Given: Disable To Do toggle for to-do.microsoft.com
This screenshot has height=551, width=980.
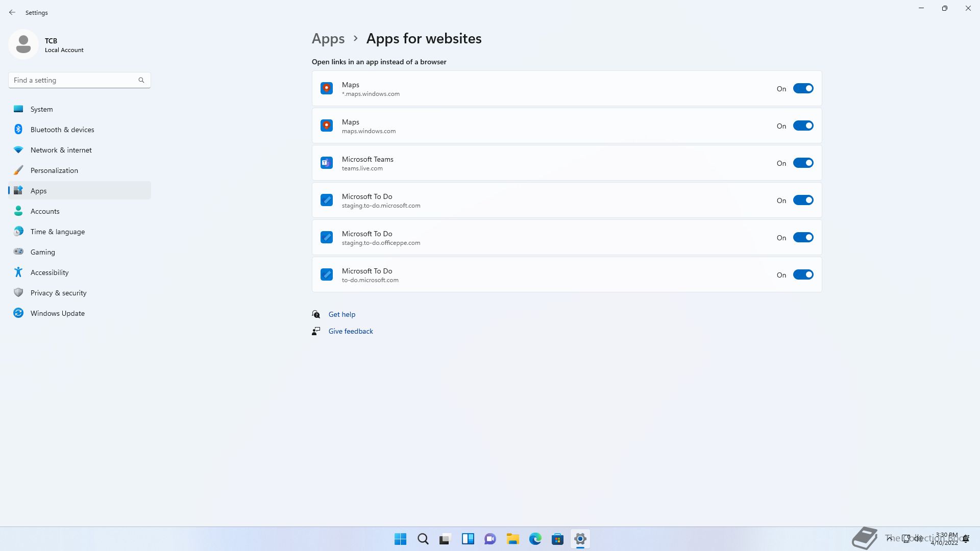Looking at the screenshot, I should (x=803, y=275).
